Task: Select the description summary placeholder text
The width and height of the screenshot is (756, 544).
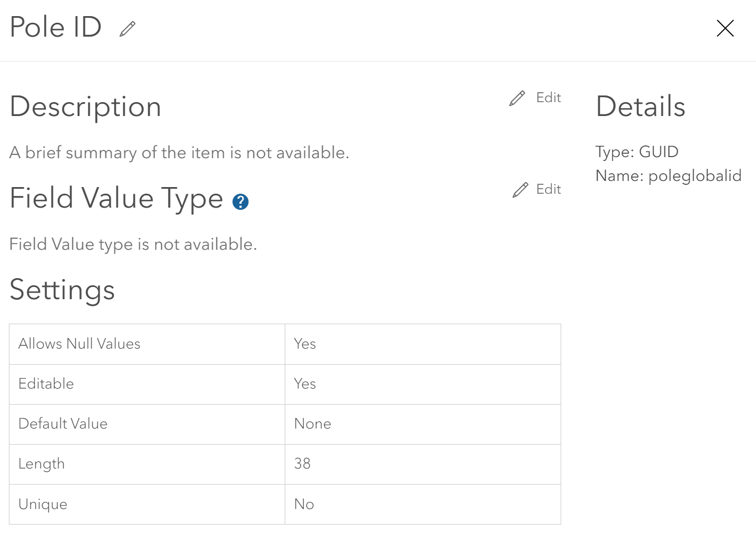Action: (179, 153)
